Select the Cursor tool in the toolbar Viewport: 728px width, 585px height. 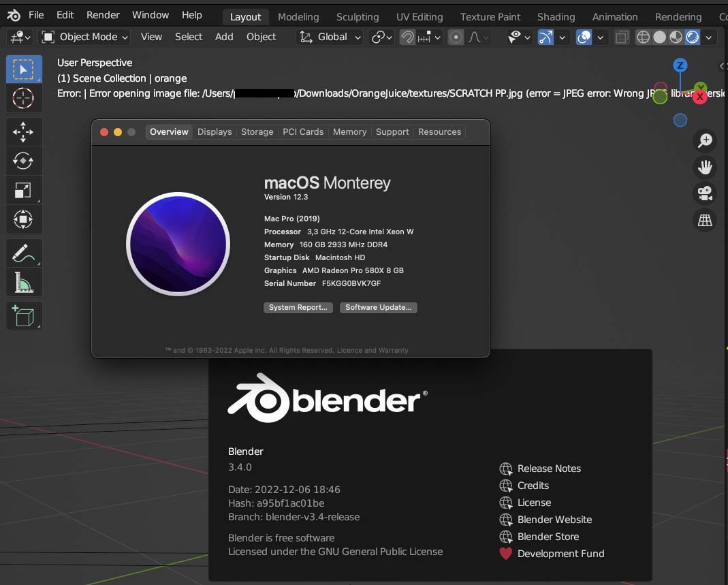point(23,99)
